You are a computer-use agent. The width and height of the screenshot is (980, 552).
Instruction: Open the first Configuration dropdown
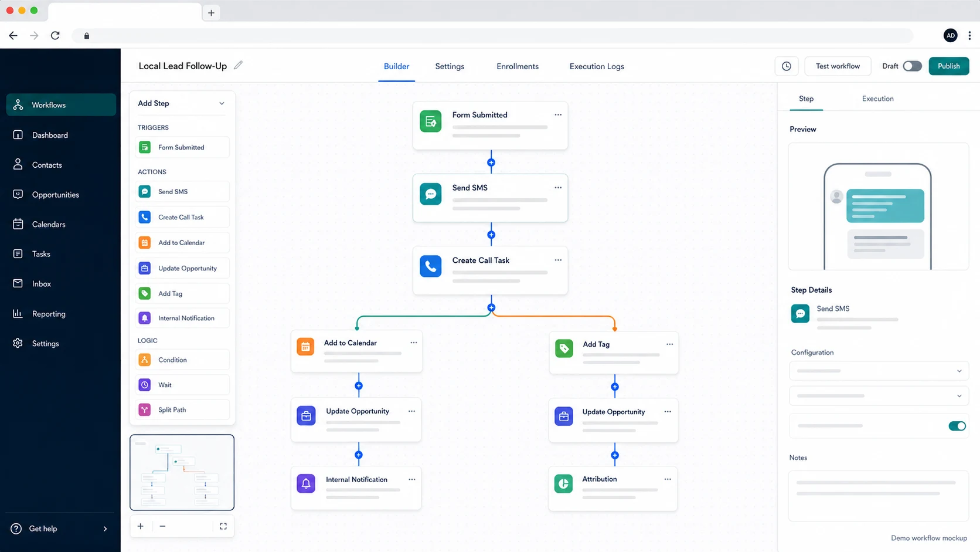(879, 371)
